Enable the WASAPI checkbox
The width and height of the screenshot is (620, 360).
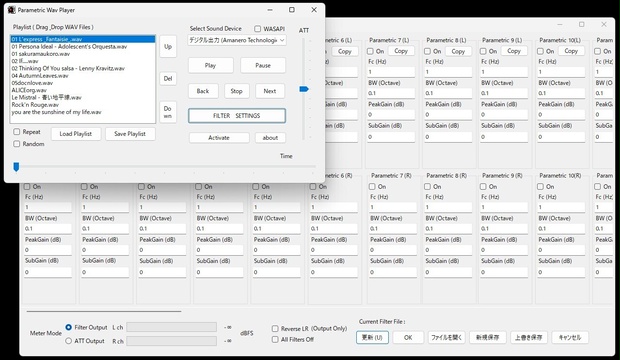[x=258, y=29]
